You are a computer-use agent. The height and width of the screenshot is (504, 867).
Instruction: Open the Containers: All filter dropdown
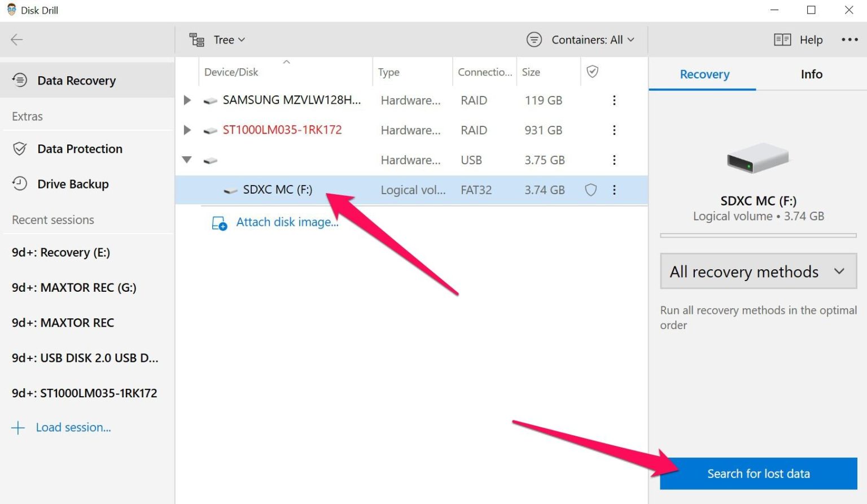coord(581,40)
